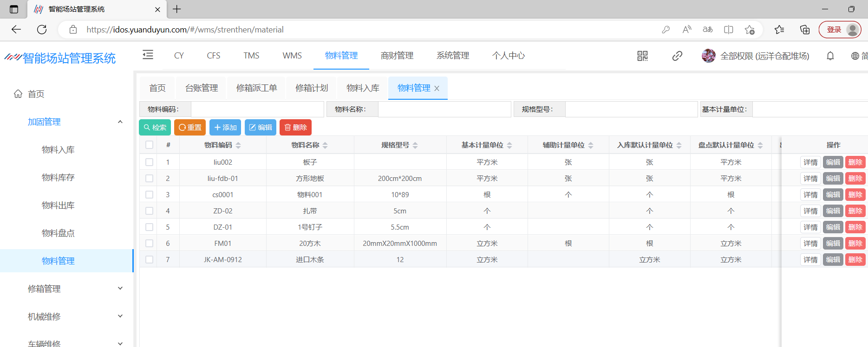This screenshot has width=868, height=347.
Task: Add page to favorites star icon
Action: [749, 30]
